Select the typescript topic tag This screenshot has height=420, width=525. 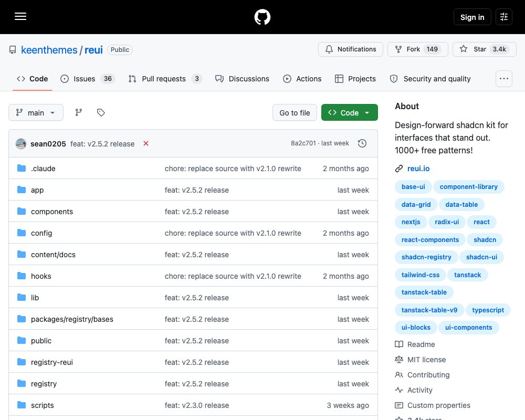488,310
